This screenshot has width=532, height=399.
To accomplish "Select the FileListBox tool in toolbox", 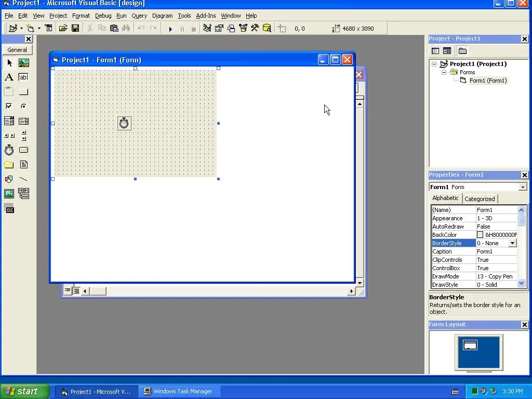I will coord(24,165).
